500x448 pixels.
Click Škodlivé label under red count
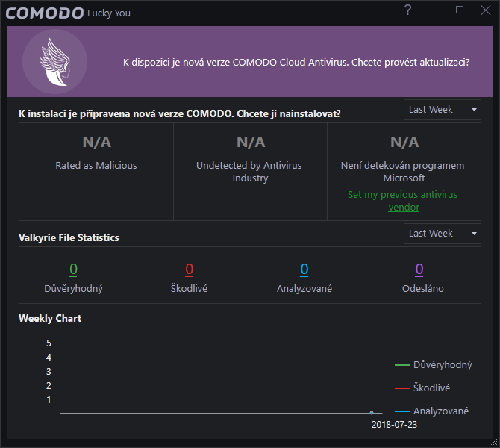[x=189, y=288]
